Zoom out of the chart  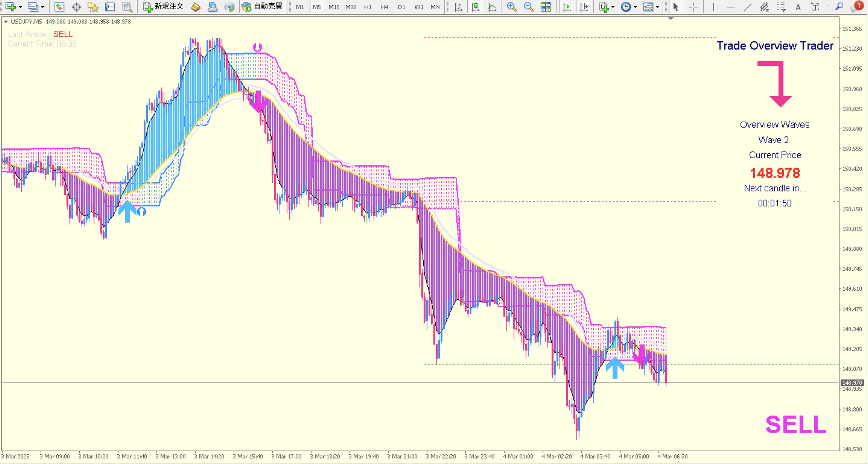click(x=528, y=7)
